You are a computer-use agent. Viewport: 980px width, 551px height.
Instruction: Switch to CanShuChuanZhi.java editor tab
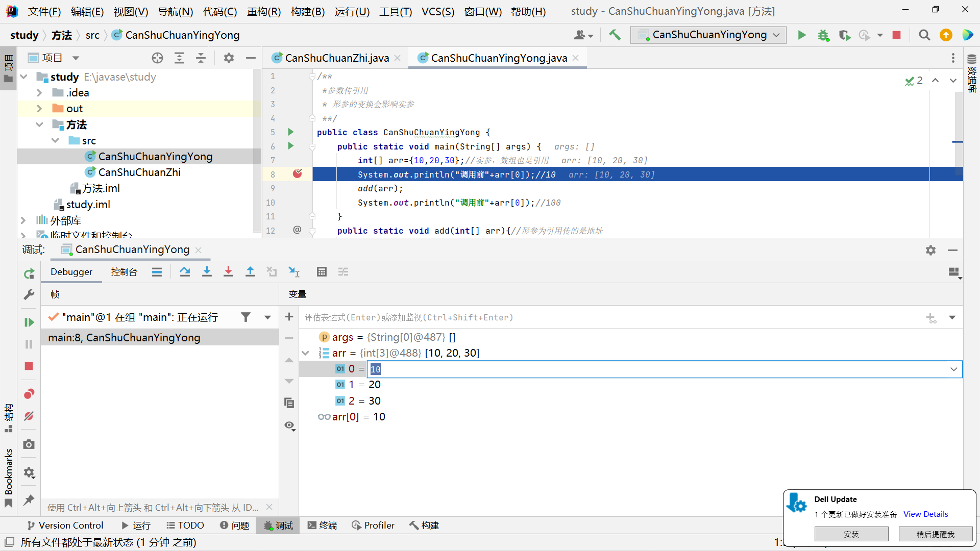click(336, 58)
